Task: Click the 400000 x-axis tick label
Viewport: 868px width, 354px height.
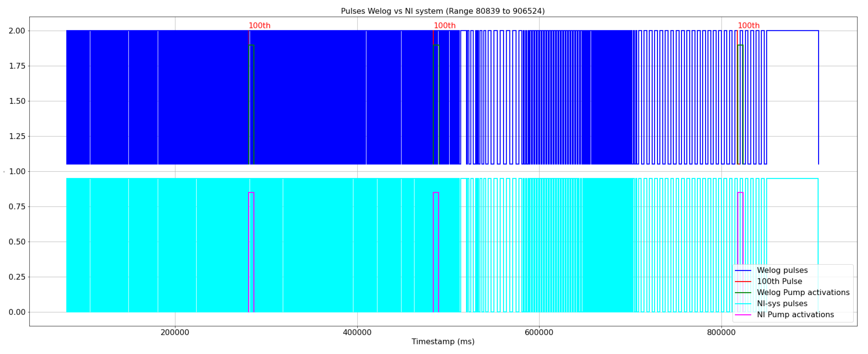Action: pos(357,332)
